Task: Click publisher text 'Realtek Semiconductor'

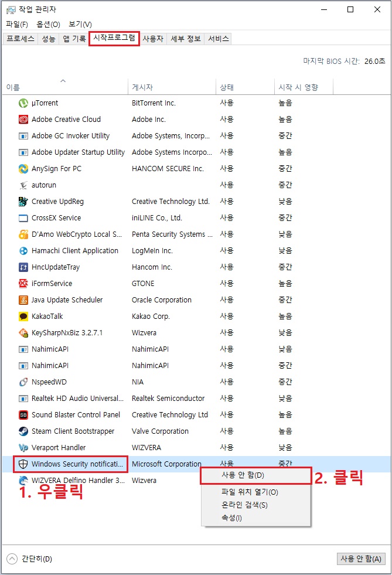Action: pos(168,399)
